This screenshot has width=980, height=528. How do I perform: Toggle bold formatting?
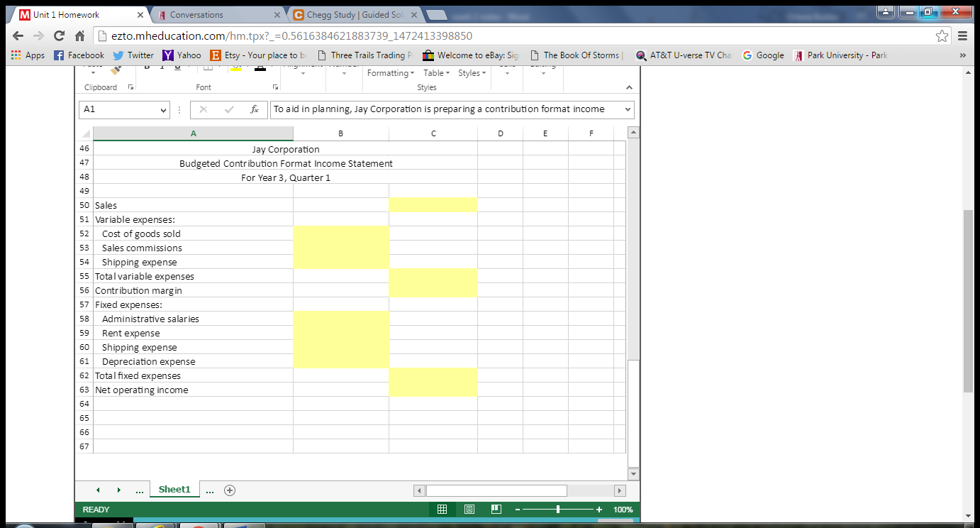147,65
